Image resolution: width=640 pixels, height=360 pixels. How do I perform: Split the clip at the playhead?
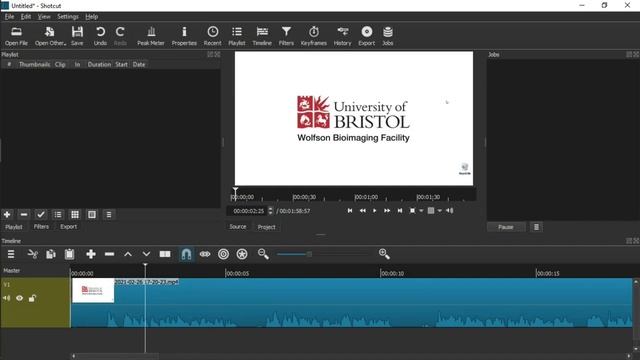(165, 254)
